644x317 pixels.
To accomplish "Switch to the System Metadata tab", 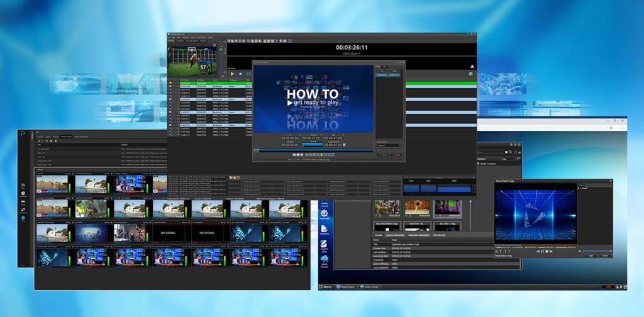I will (x=395, y=235).
